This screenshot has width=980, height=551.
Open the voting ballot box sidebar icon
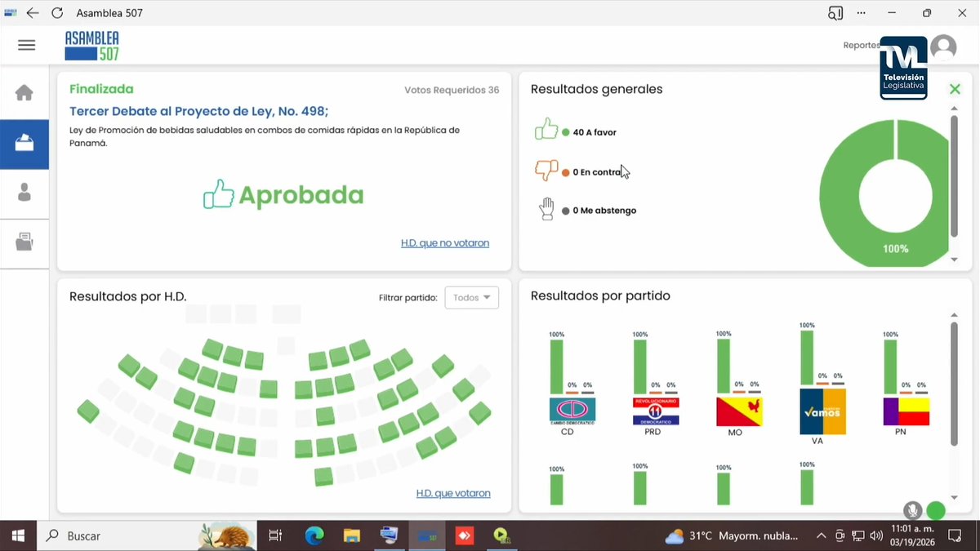[x=24, y=144]
